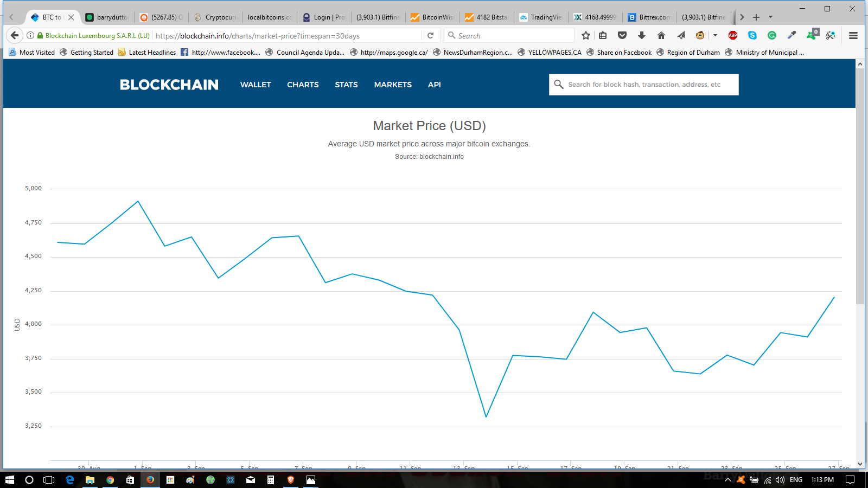Click the page scrollbar up arrow

[x=860, y=64]
